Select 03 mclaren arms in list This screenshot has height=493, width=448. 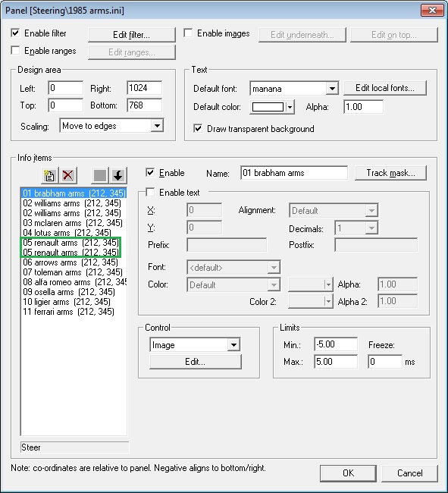74,223
